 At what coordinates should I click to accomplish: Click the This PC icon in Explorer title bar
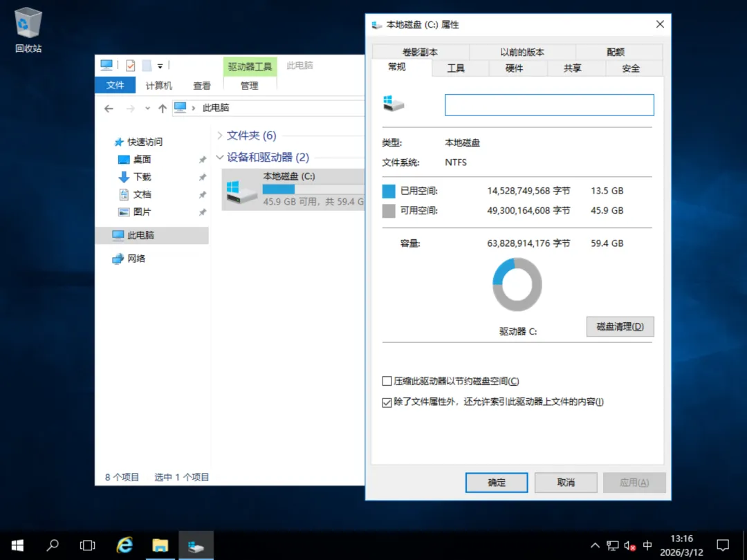tap(107, 65)
